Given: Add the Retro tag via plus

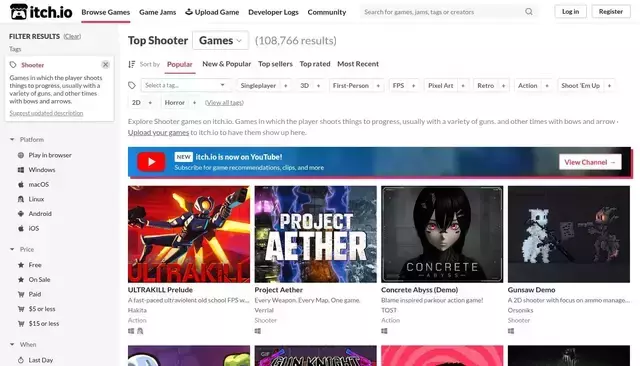Looking at the screenshot, I should pos(503,85).
